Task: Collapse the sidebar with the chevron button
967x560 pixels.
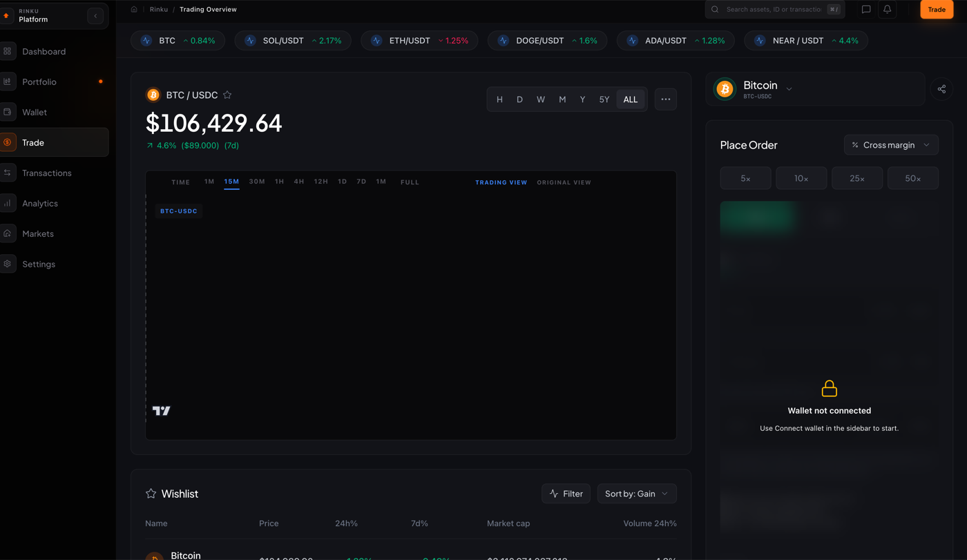Action: [x=95, y=16]
